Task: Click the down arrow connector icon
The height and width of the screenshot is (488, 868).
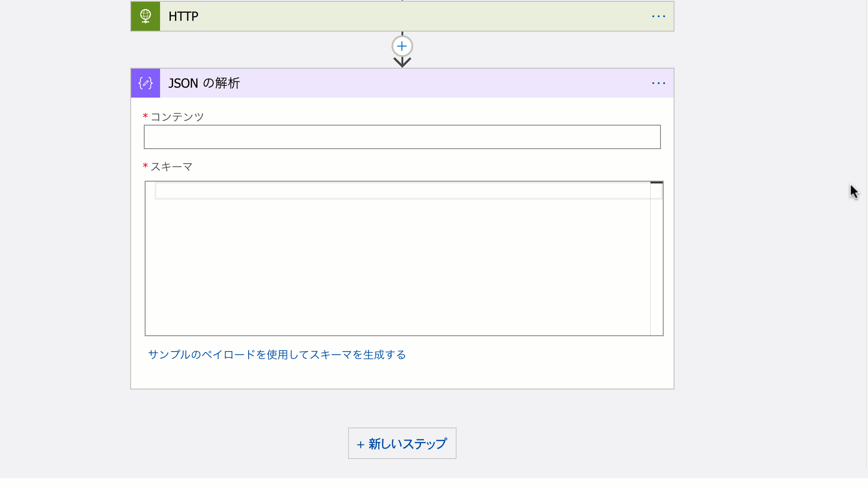Action: (x=402, y=61)
